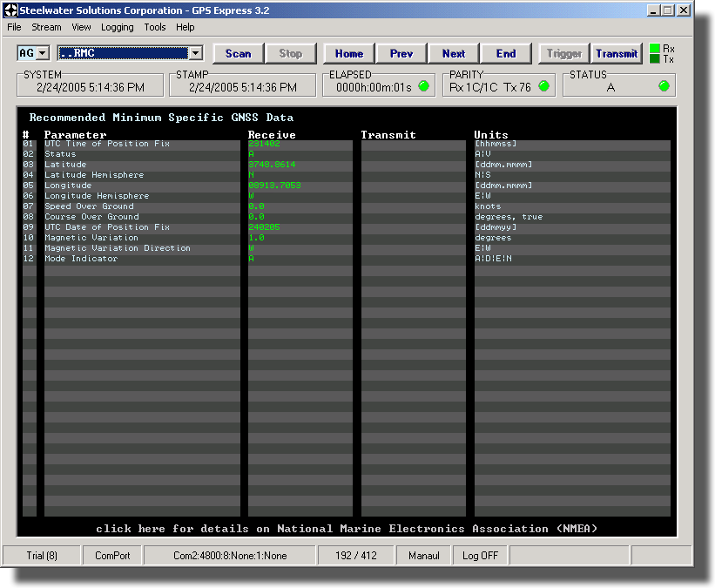Viewport: 715px width, 588px height.
Task: Select the Mode Indicator parameter
Action: [81, 259]
